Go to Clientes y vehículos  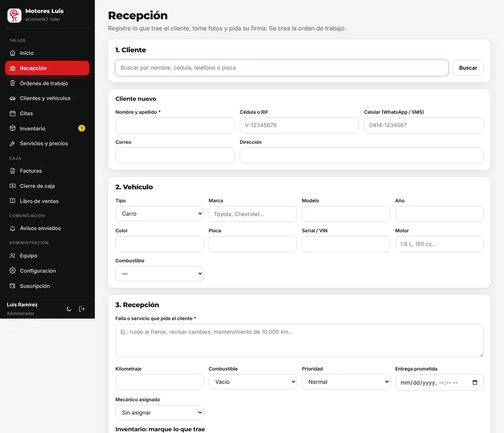click(x=47, y=98)
